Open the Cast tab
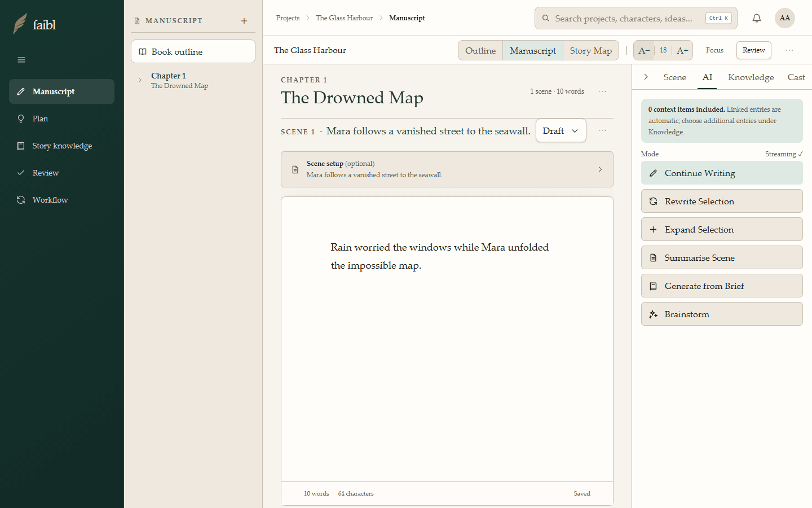Image resolution: width=812 pixels, height=508 pixels. (796, 77)
